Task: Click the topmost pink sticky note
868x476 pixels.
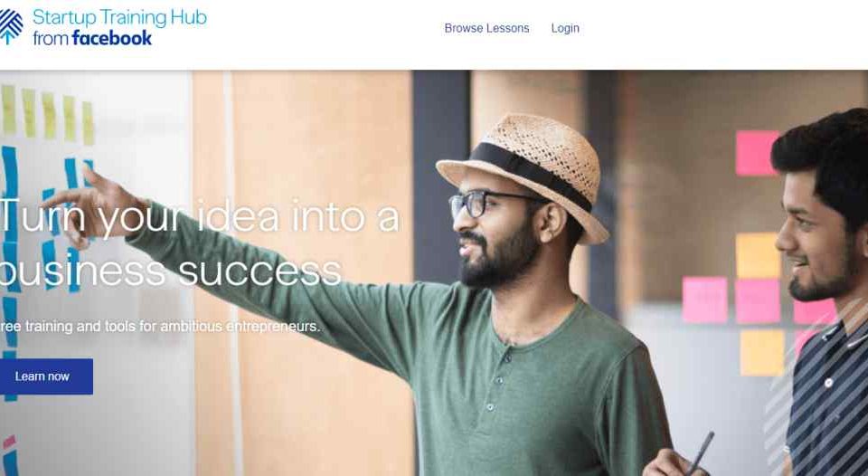Action: (x=758, y=153)
